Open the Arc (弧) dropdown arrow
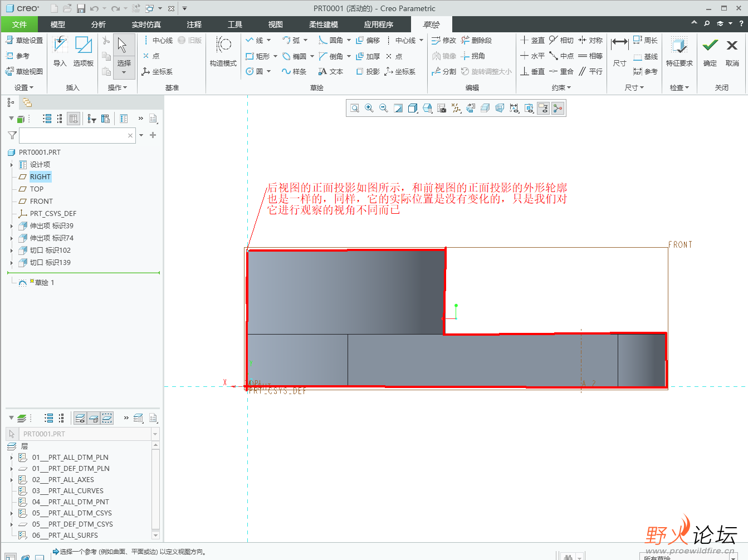Screen dimensions: 748x560 306,40
